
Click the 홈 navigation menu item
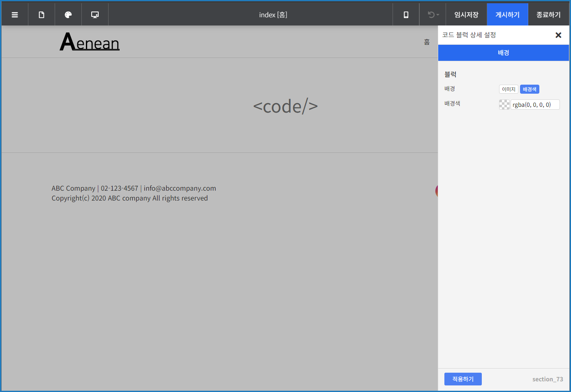[427, 42]
